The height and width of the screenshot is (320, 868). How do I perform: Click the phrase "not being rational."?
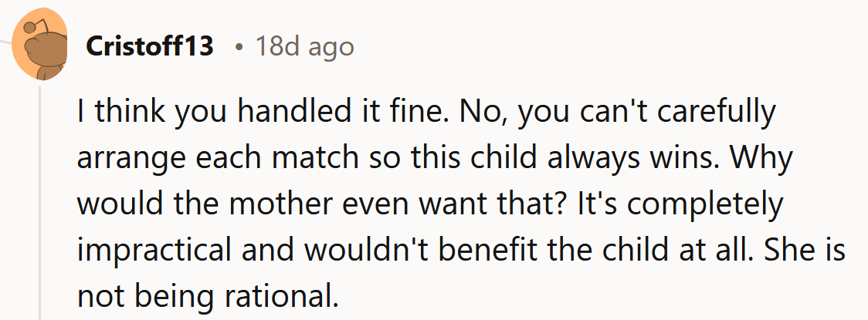[x=209, y=295]
